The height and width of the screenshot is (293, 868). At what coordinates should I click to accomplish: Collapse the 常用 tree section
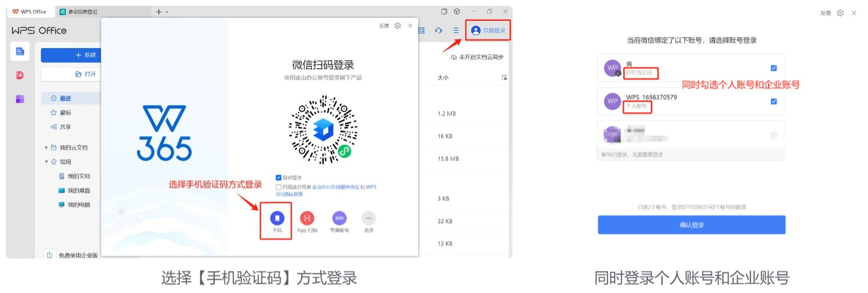click(x=46, y=162)
